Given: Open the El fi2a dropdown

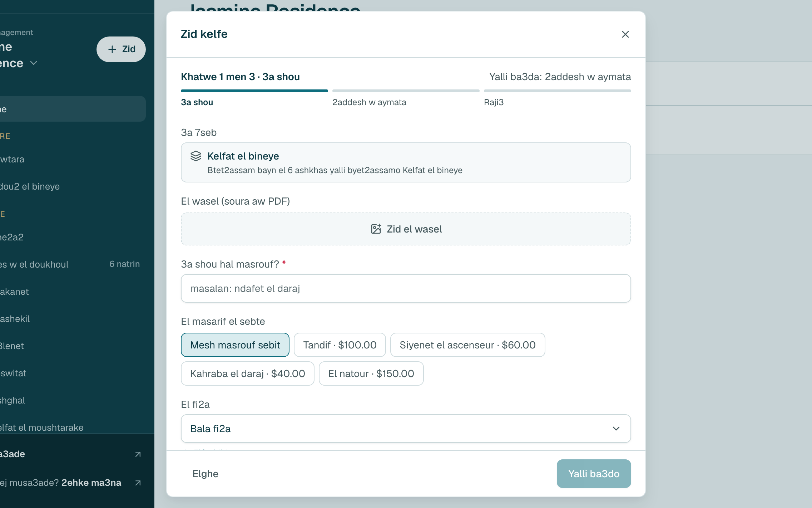Looking at the screenshot, I should coord(406,429).
